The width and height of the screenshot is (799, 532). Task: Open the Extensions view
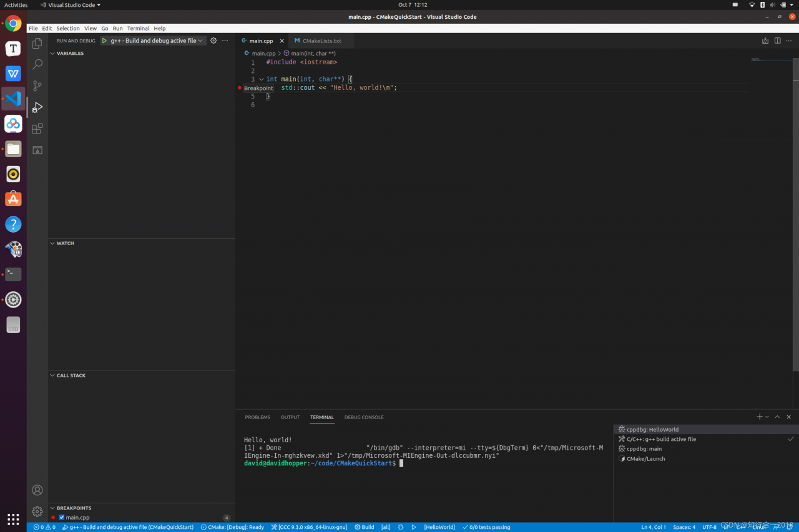point(37,128)
